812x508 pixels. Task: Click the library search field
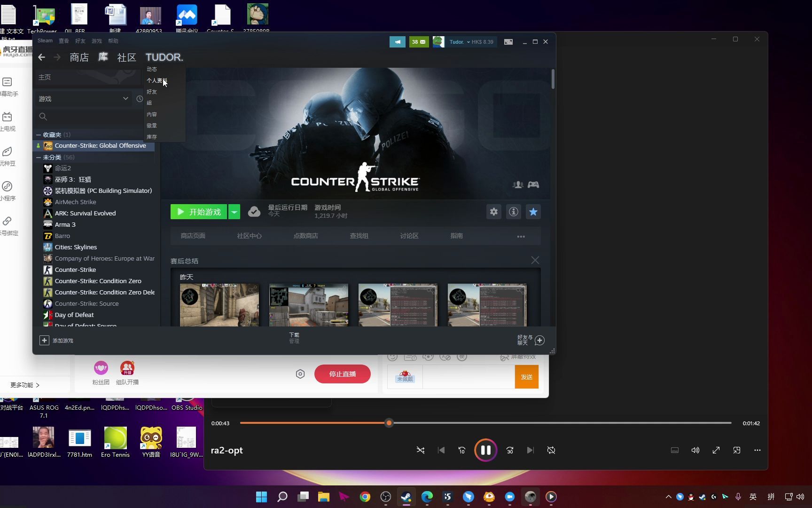coord(88,116)
